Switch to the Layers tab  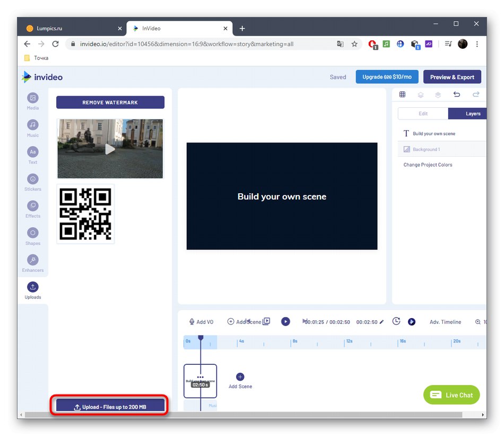(x=468, y=114)
